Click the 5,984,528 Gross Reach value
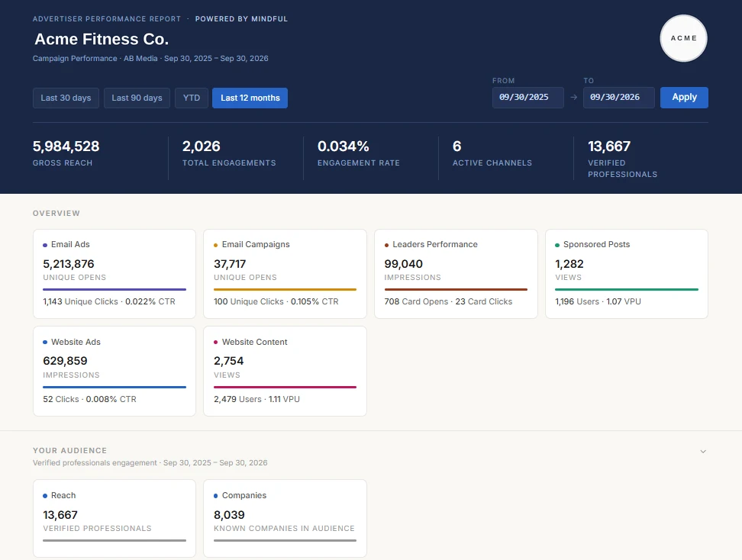 tap(66, 146)
